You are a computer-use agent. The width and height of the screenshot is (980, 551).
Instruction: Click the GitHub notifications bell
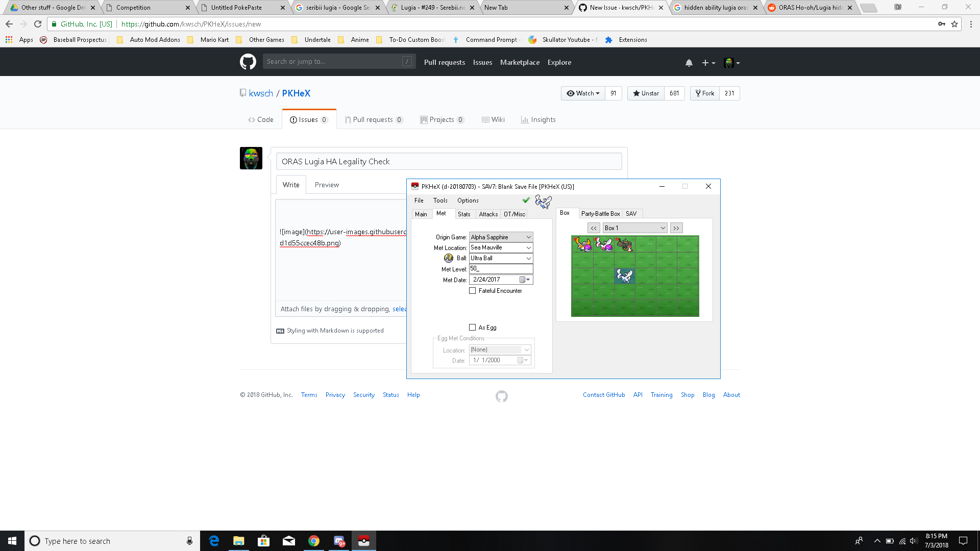tap(689, 63)
